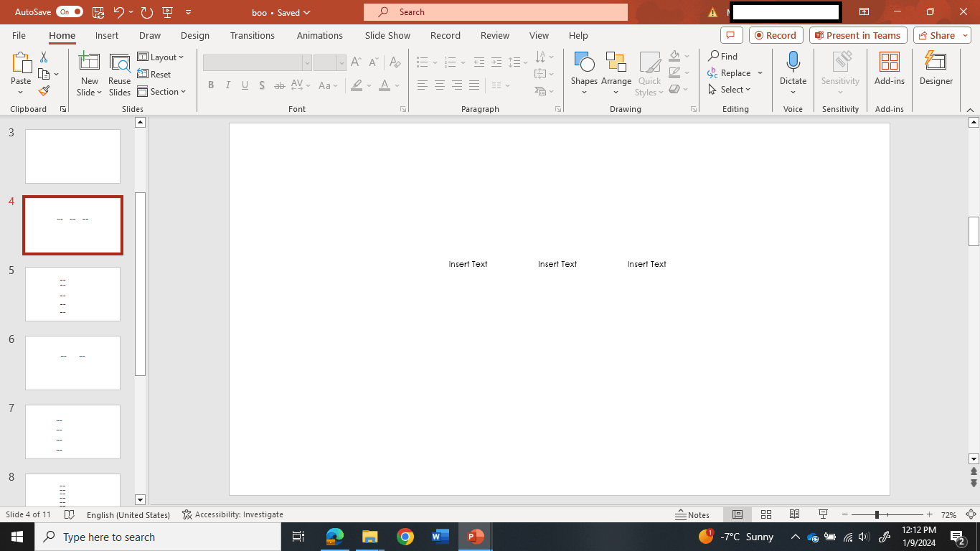Switch to the Insert tab
980x551 pixels.
tap(107, 35)
